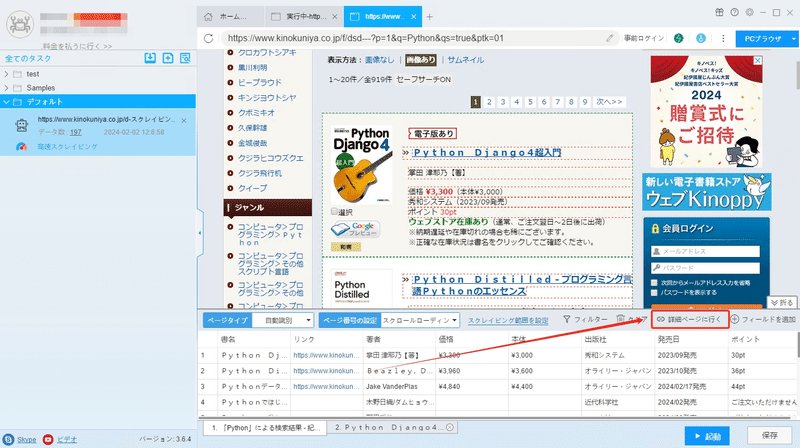
Task: Collapse the デフォルト folder
Action: pos(6,102)
